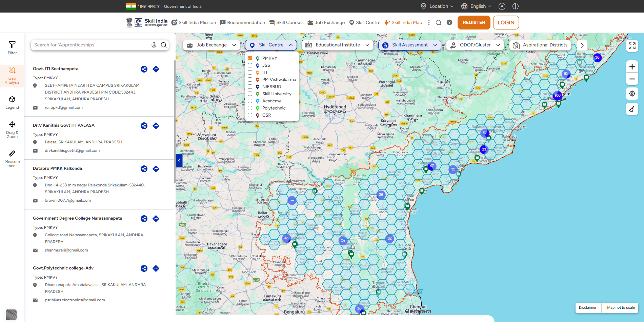Open the Recommendation menu item

[243, 22]
